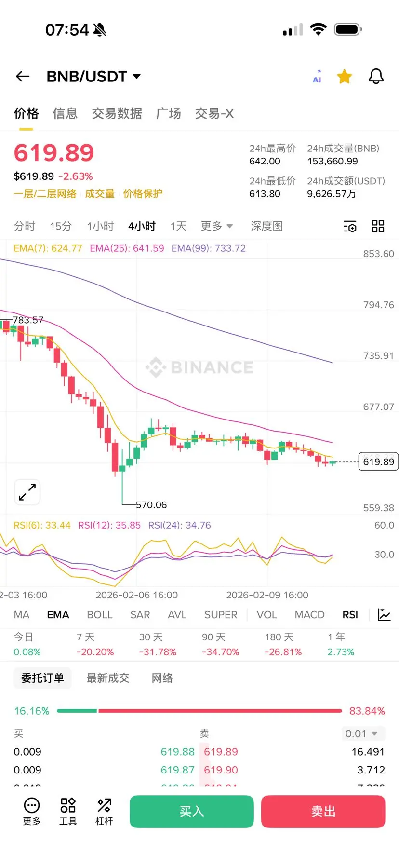Screen dimensions: 399x868
Task: Tap the 619.89 current price marker
Action: [378, 462]
